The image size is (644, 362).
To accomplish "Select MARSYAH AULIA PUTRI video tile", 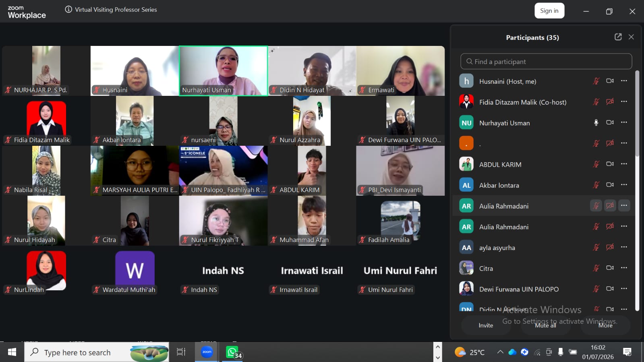I will point(135,171).
